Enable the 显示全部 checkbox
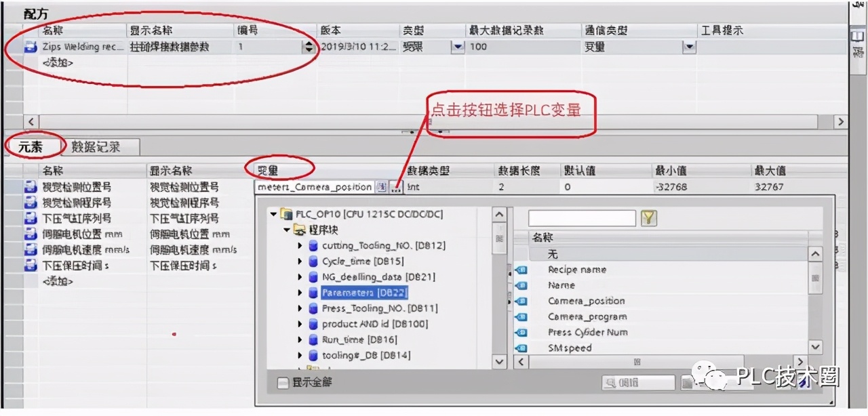Screen dimensions: 868x416 tap(283, 383)
